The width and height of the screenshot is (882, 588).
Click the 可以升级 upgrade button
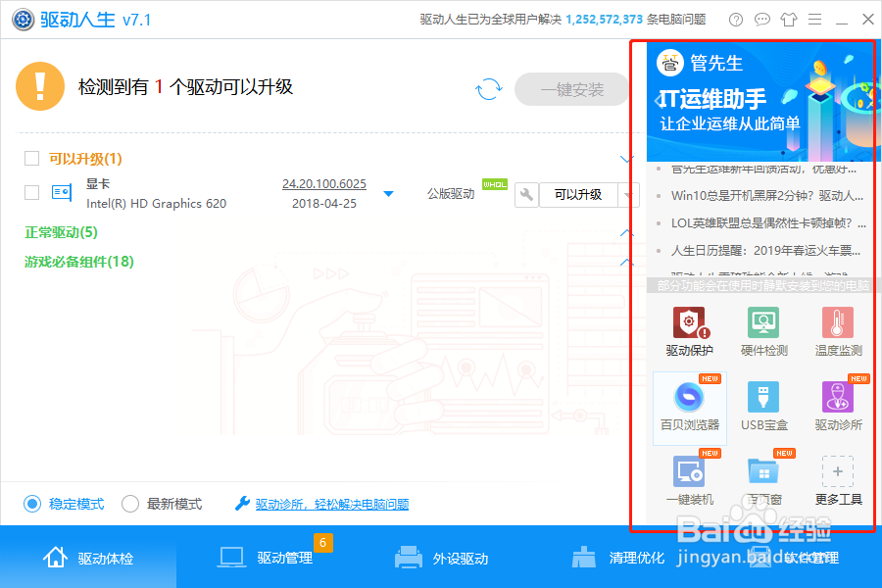578,195
